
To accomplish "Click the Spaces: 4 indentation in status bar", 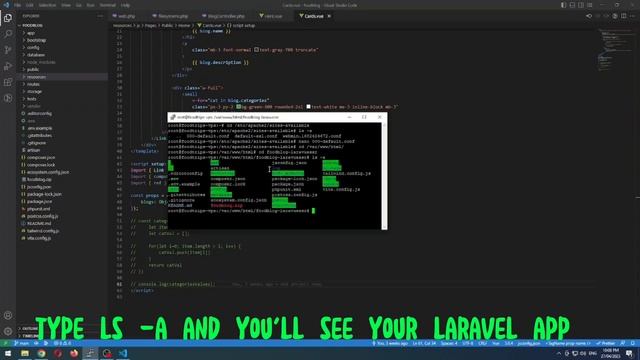I will 449,343.
